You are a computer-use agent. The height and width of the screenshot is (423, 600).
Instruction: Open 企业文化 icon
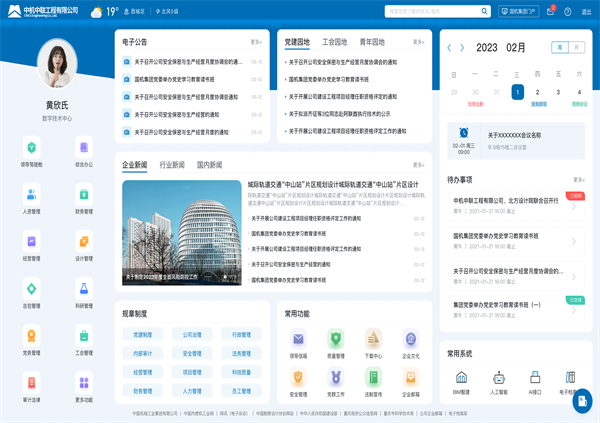coord(411,339)
